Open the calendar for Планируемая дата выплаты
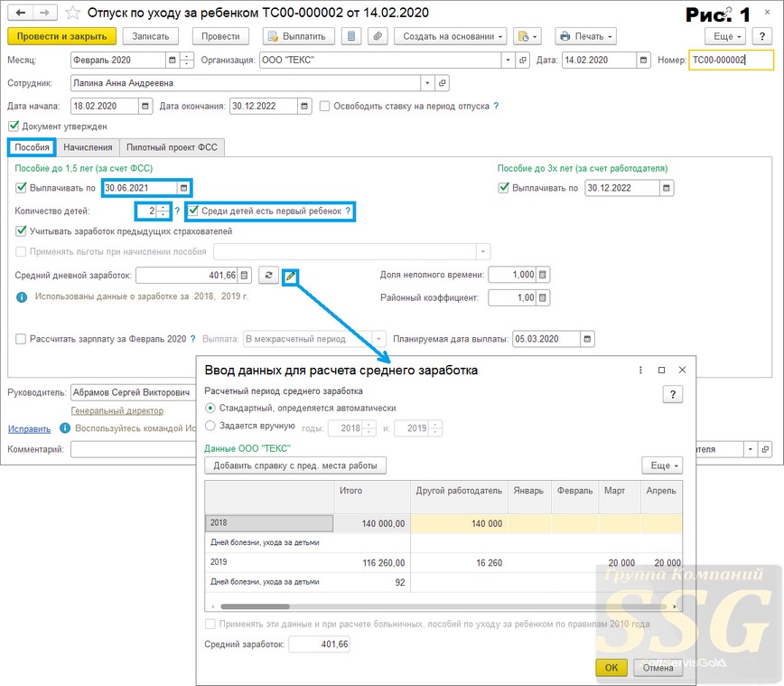784x686 pixels. coord(587,339)
